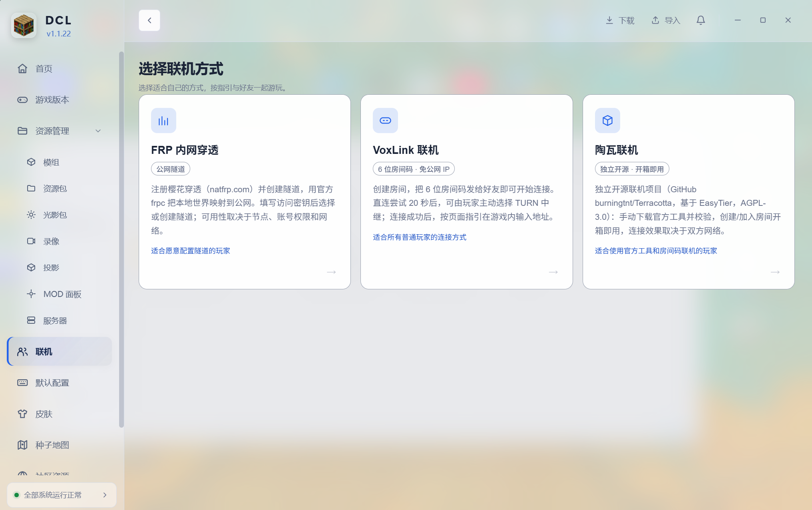The height and width of the screenshot is (510, 812).
Task: Click 适合所有普通玩家的连接方式 text
Action: coord(420,237)
